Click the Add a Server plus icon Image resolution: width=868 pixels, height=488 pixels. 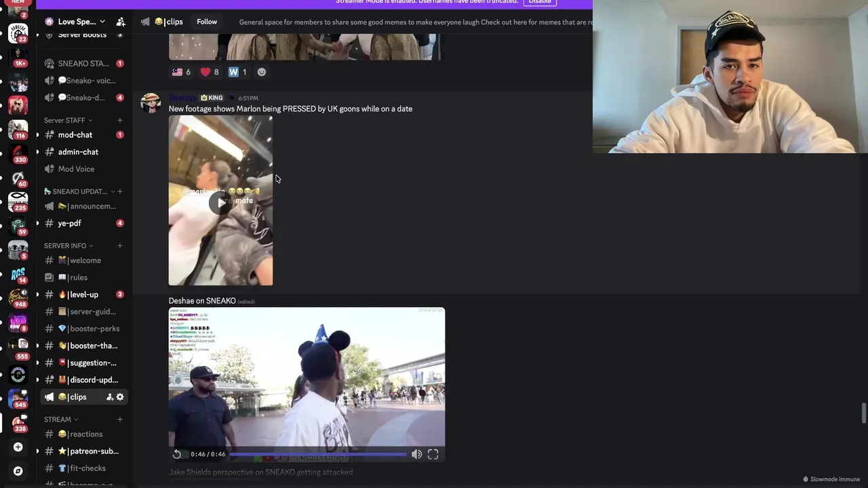[18, 447]
